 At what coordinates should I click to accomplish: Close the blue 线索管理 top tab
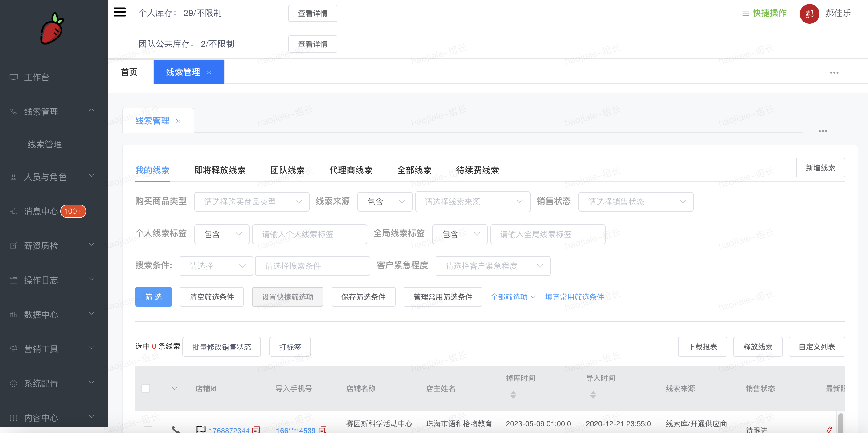pyautogui.click(x=209, y=73)
